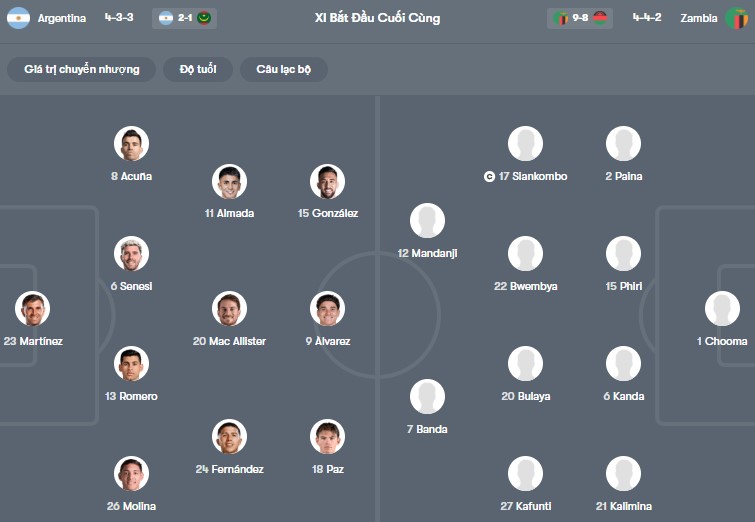The height and width of the screenshot is (522, 755).
Task: Open Mac Allister's player profile photo
Action: [229, 309]
